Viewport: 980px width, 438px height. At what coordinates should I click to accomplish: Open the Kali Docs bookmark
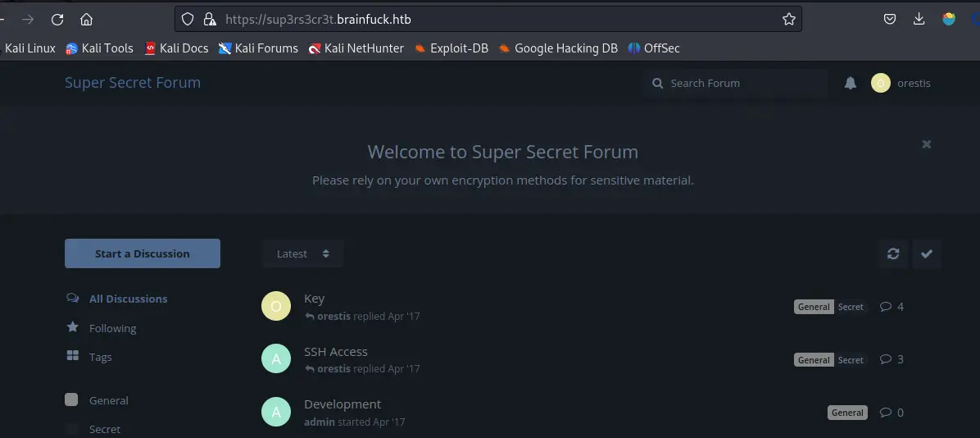tap(176, 48)
